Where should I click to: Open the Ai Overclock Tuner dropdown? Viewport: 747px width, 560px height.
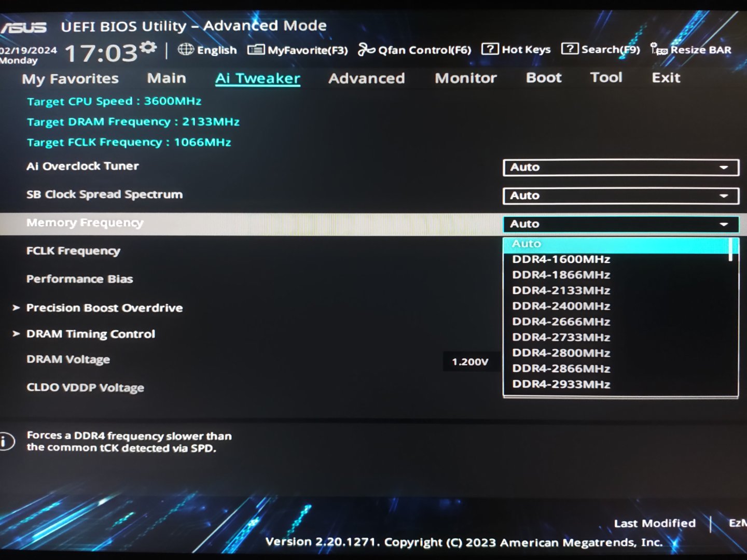pos(621,167)
